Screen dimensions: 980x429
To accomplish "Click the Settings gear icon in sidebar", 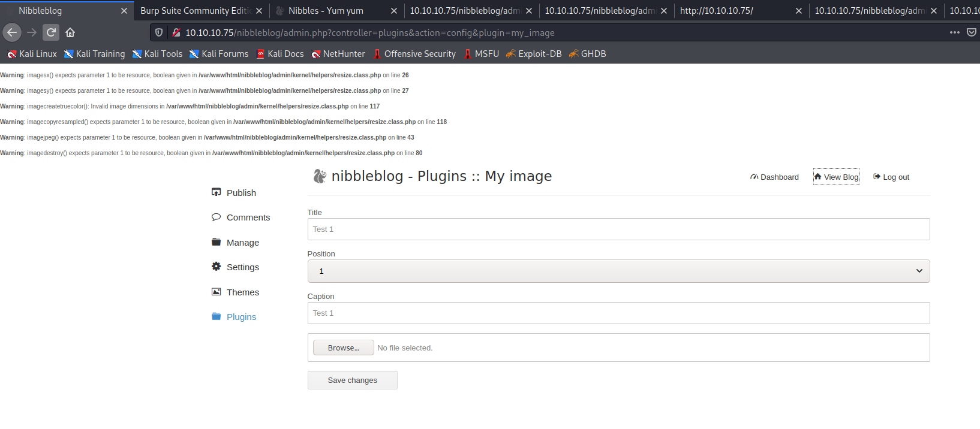I will (x=216, y=267).
